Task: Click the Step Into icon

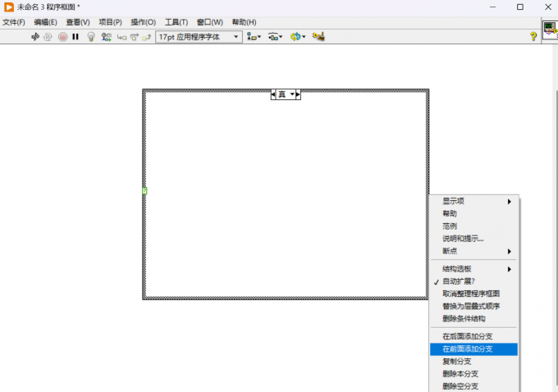Action: [121, 37]
